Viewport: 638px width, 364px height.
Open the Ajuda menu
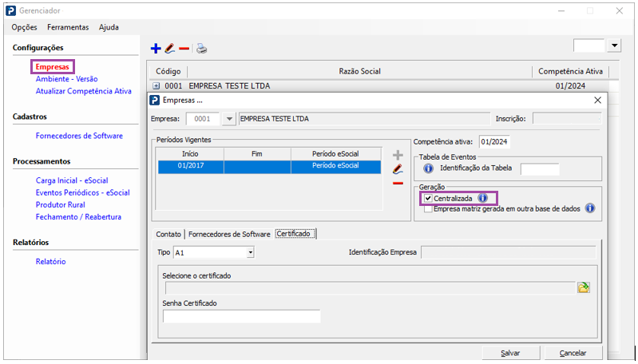coord(109,27)
